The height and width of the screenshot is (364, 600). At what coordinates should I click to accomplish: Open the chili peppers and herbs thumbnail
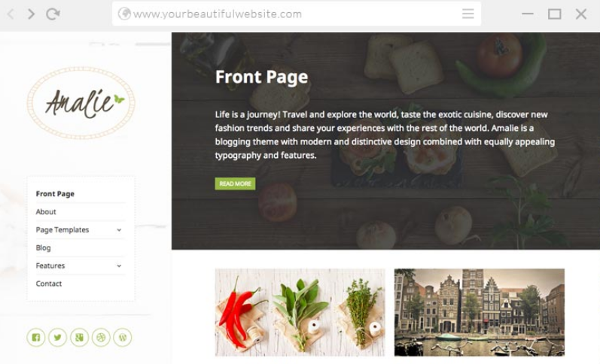point(300,312)
